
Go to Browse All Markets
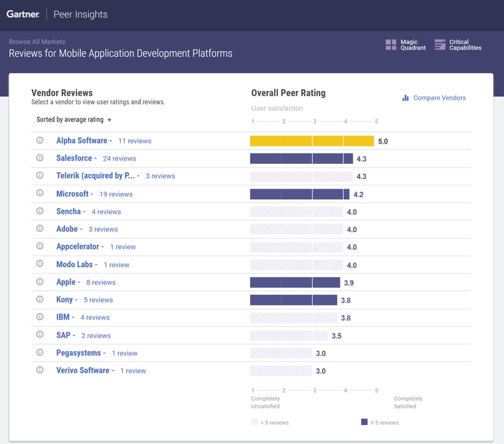point(37,42)
